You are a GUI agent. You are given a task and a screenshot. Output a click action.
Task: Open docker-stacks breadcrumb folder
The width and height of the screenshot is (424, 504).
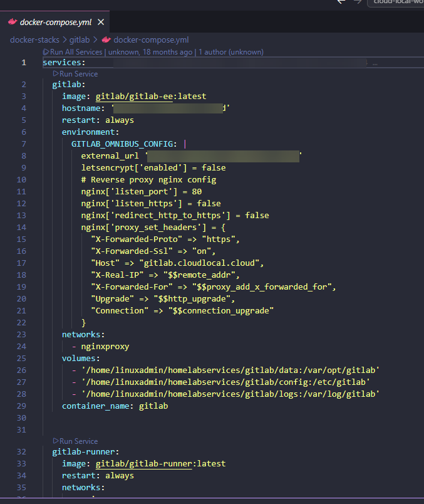pyautogui.click(x=34, y=40)
